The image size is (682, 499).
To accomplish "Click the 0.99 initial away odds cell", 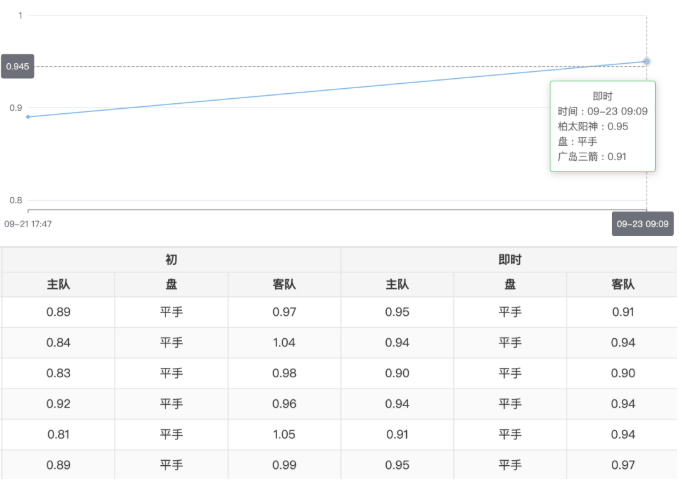I will [x=284, y=465].
